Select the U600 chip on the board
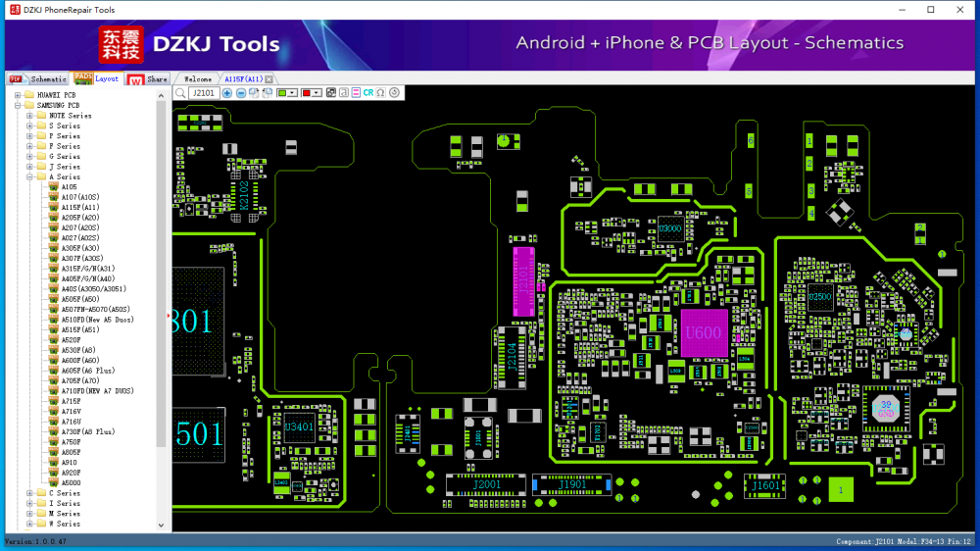The width and height of the screenshot is (980, 551). tap(704, 333)
